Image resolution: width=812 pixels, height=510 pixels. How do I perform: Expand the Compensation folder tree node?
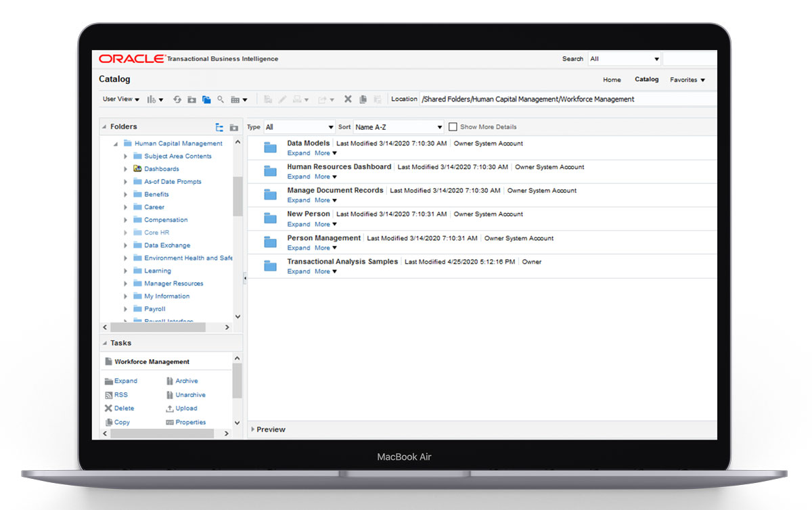(x=125, y=221)
